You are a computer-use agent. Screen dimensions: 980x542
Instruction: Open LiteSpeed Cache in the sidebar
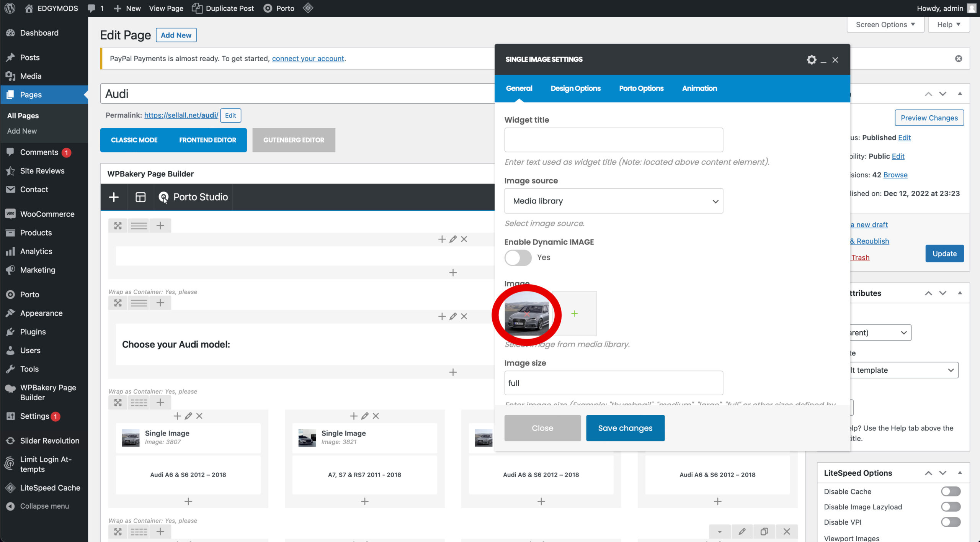pyautogui.click(x=44, y=488)
